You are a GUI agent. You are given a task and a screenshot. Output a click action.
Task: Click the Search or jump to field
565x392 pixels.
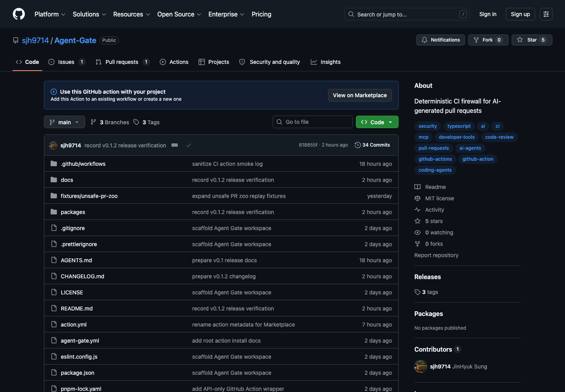click(x=407, y=14)
